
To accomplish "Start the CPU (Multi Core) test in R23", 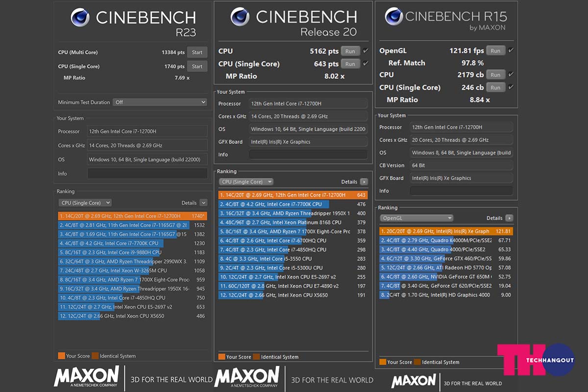I will coord(197,52).
